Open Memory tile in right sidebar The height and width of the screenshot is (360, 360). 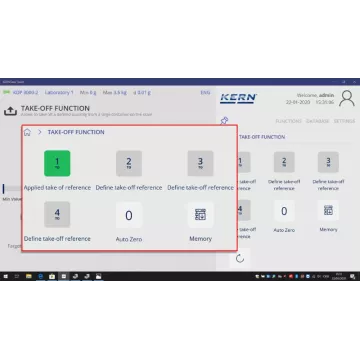pyautogui.click(x=328, y=210)
